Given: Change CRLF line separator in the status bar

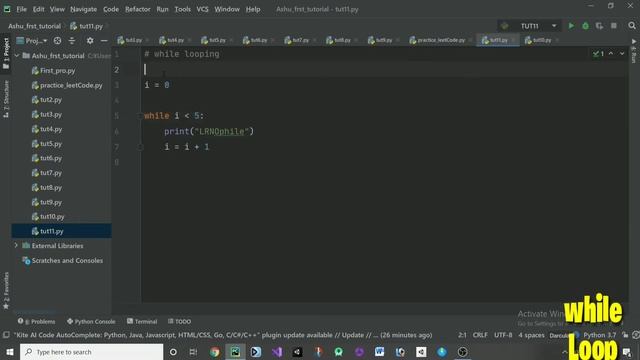Looking at the screenshot, I should point(480,335).
